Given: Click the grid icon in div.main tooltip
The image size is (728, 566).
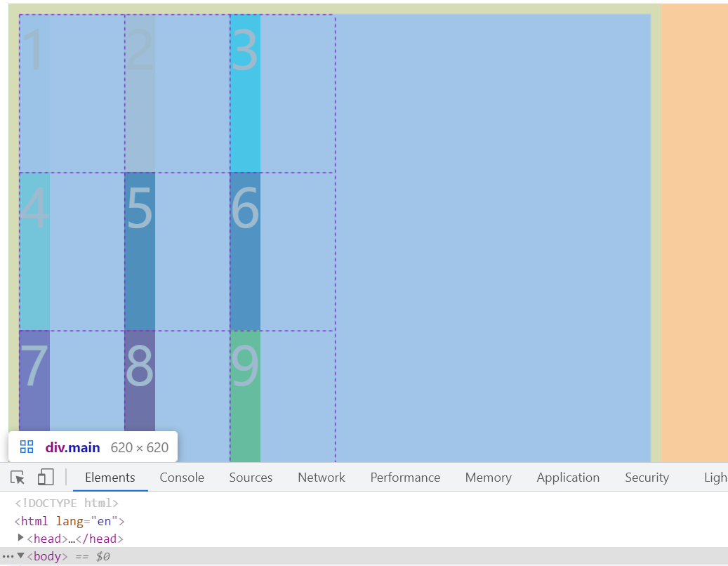Looking at the screenshot, I should (x=27, y=447).
